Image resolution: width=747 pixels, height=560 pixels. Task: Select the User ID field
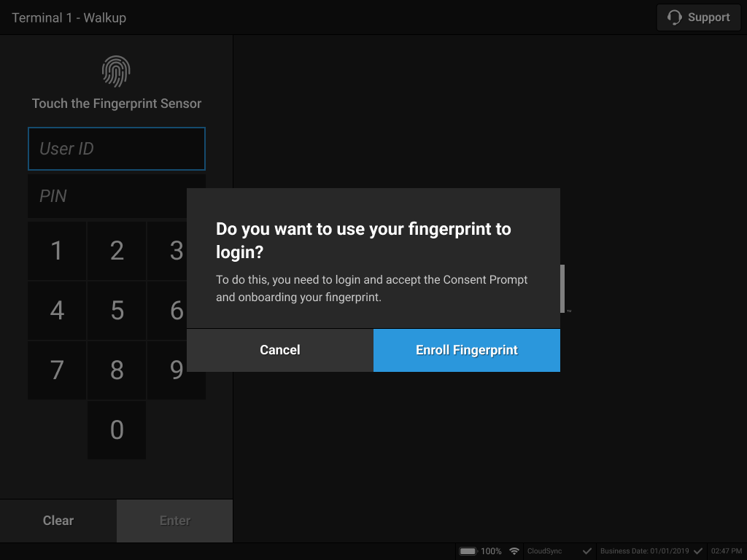tap(116, 148)
